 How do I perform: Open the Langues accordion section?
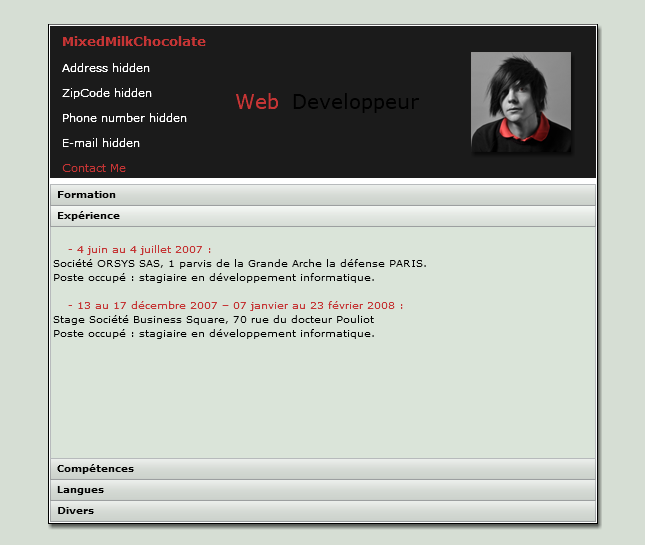(x=323, y=490)
